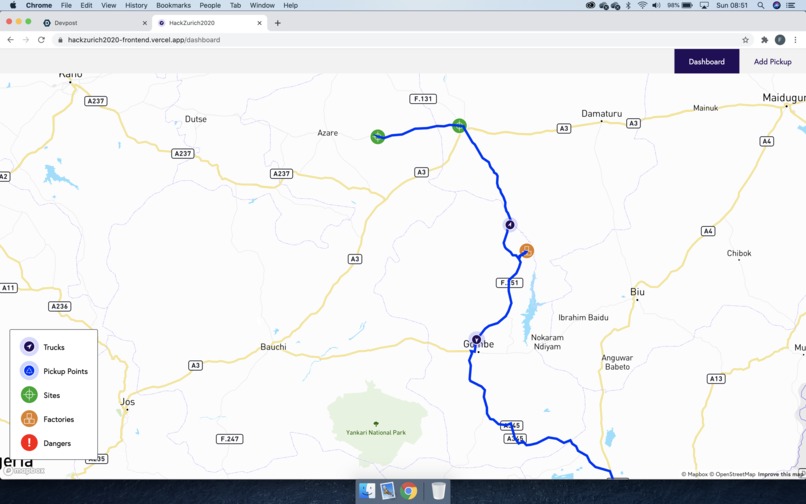Screen dimensions: 806x504
Task: Click the Sun 08:51 clock
Action: click(732, 5)
